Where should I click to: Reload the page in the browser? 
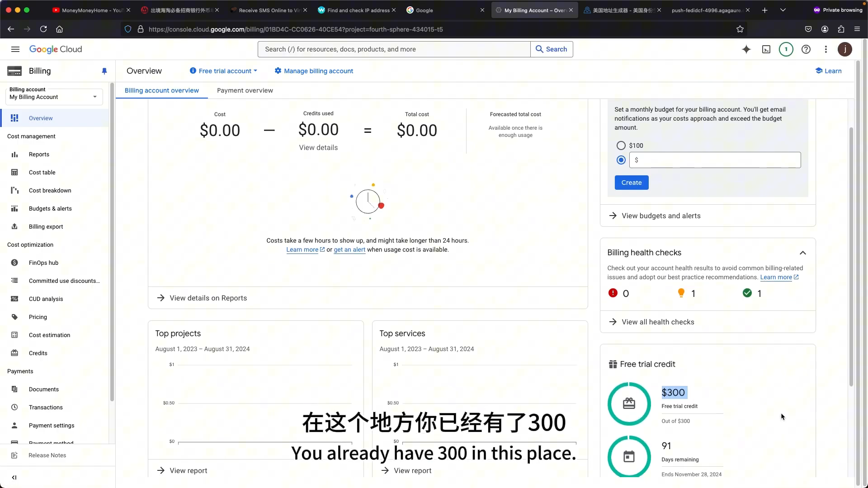click(x=43, y=29)
